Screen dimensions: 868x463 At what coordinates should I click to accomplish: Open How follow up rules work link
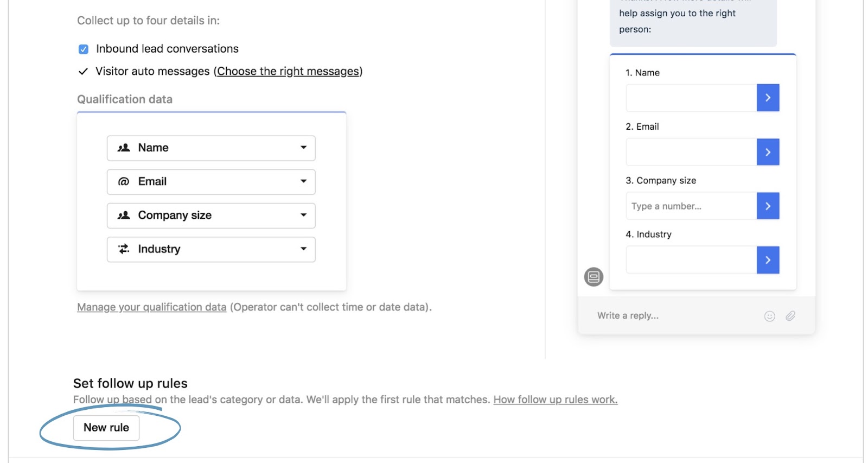555,400
